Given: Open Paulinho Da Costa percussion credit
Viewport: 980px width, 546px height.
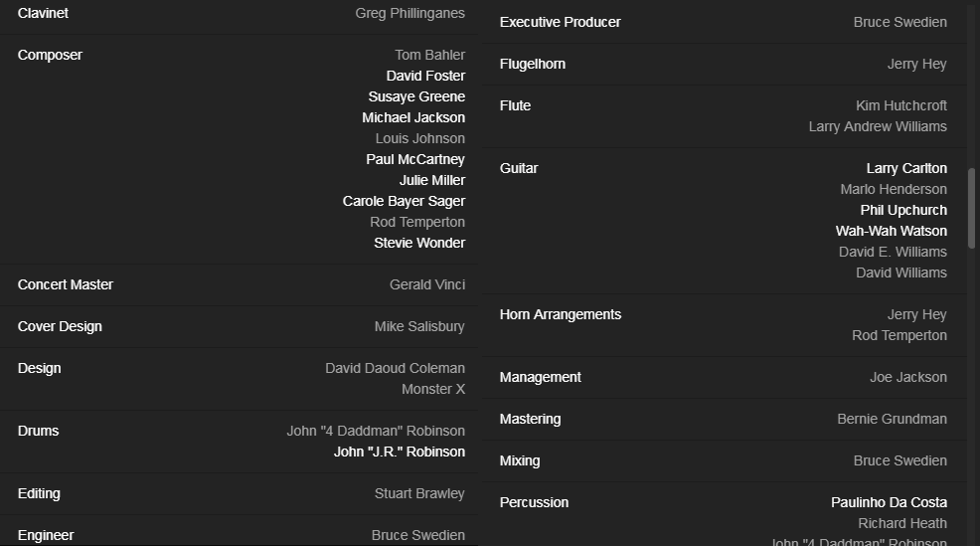Looking at the screenshot, I should coord(889,502).
